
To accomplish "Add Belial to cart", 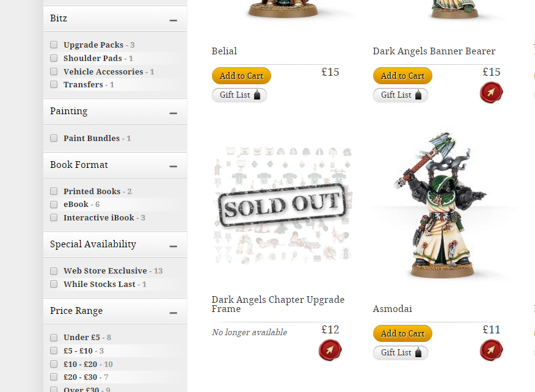I will 241,76.
